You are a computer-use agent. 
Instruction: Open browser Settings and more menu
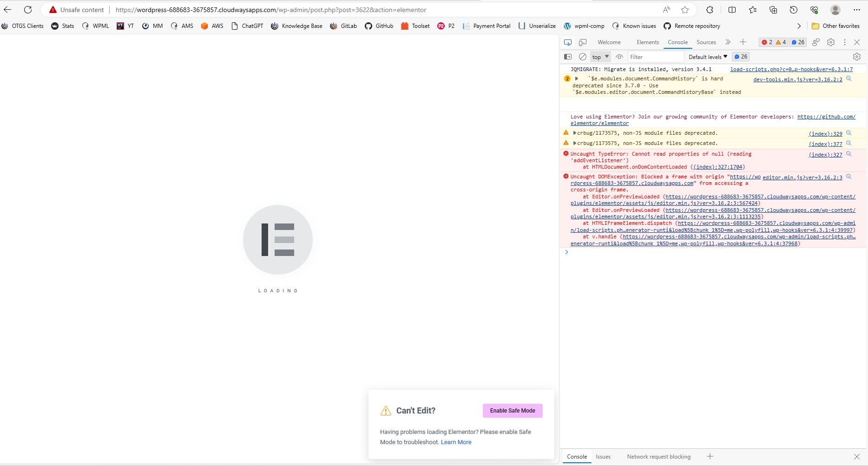pos(857,10)
